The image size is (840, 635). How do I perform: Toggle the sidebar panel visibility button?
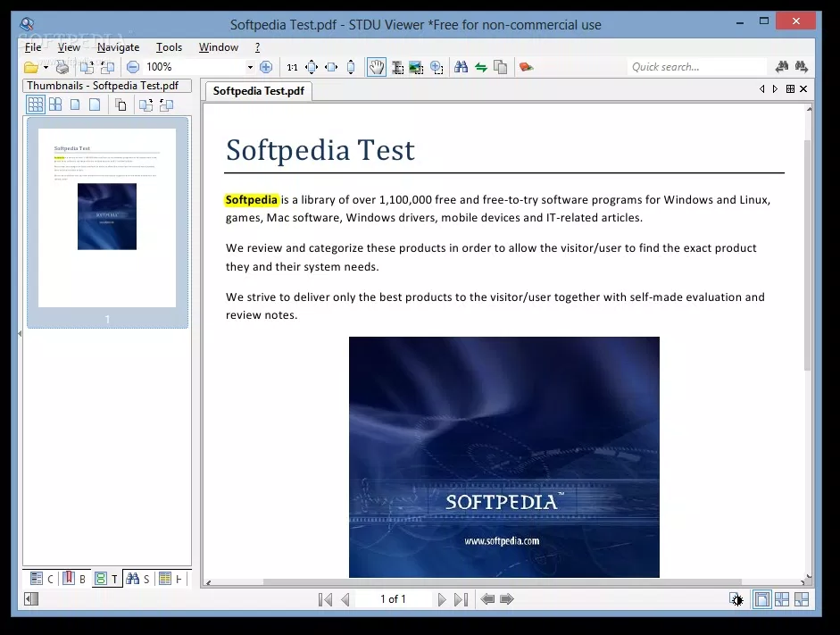click(31, 599)
